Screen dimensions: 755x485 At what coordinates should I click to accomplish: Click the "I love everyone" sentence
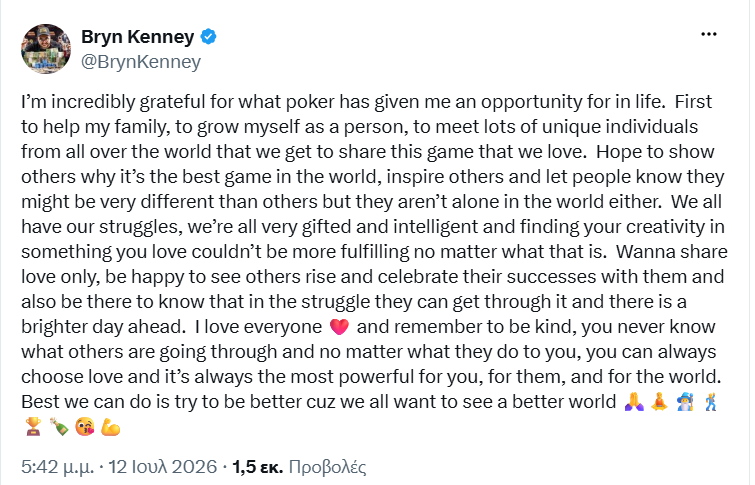[258, 327]
